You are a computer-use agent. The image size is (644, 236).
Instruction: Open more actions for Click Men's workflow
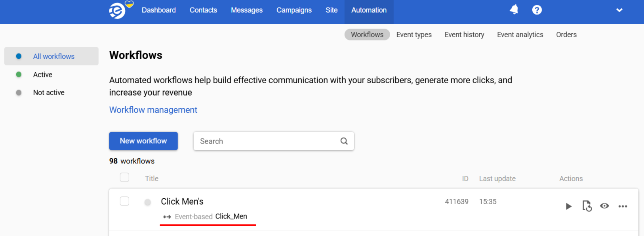pyautogui.click(x=623, y=206)
